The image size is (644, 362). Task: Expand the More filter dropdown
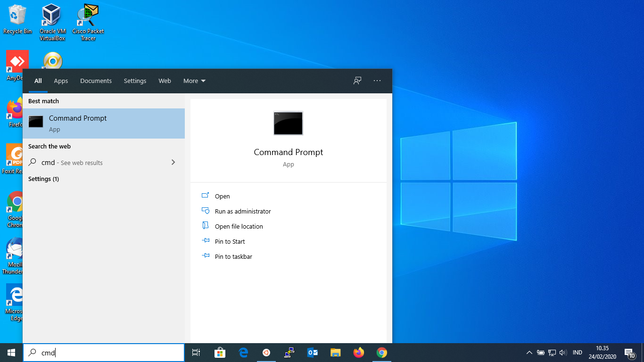[194, 81]
